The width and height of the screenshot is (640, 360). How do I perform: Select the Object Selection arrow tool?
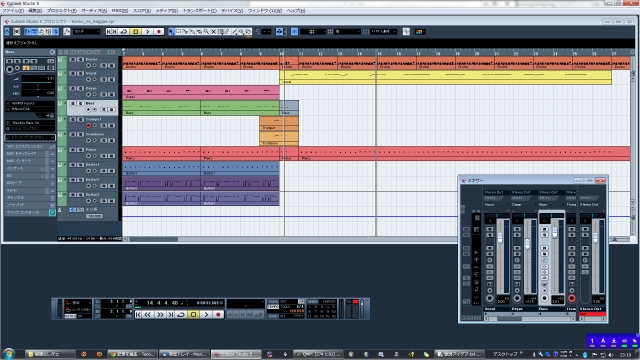tap(171, 31)
